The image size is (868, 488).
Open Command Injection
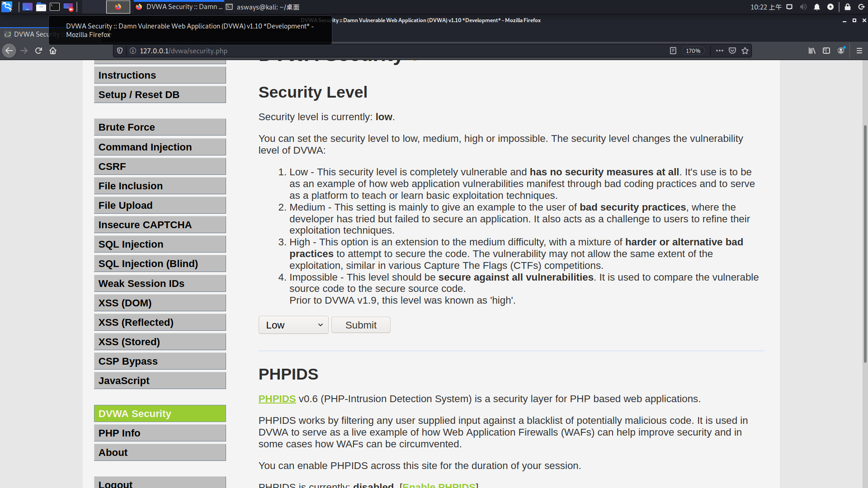point(160,147)
